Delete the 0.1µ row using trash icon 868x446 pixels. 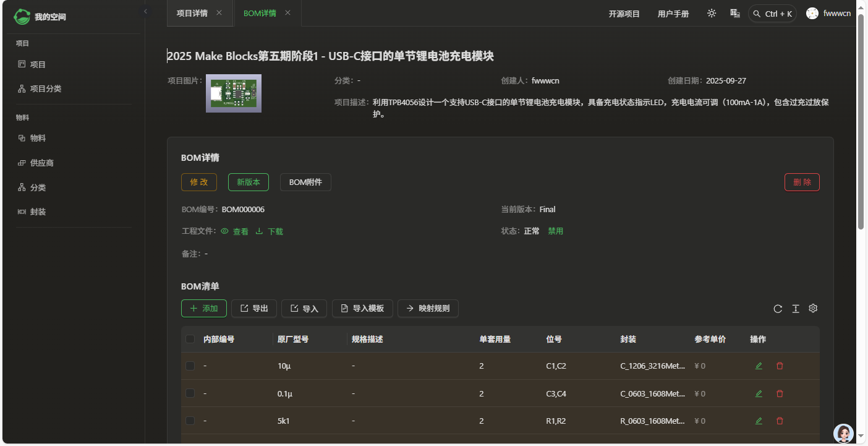tap(780, 393)
